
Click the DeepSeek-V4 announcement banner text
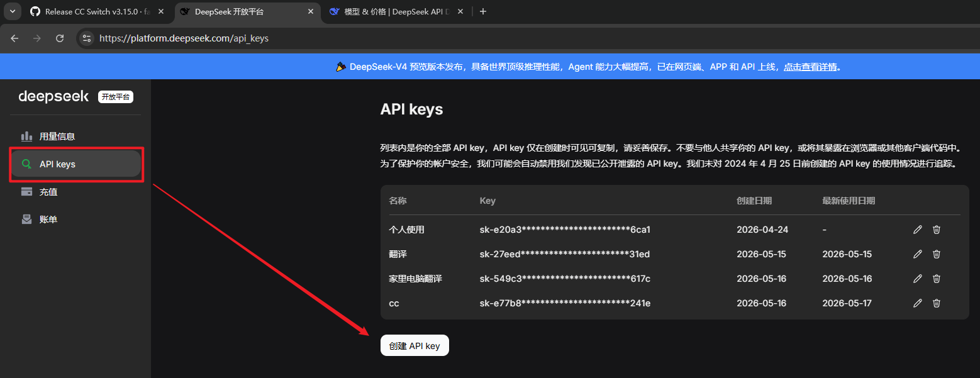tap(565, 67)
